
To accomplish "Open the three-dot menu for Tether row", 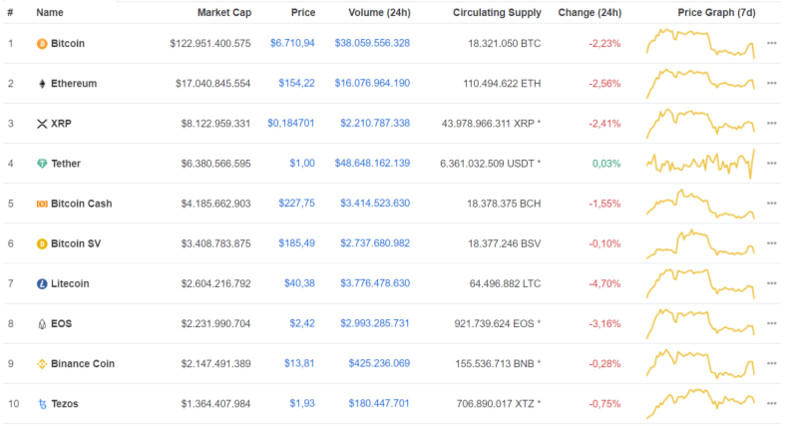I will (x=771, y=164).
